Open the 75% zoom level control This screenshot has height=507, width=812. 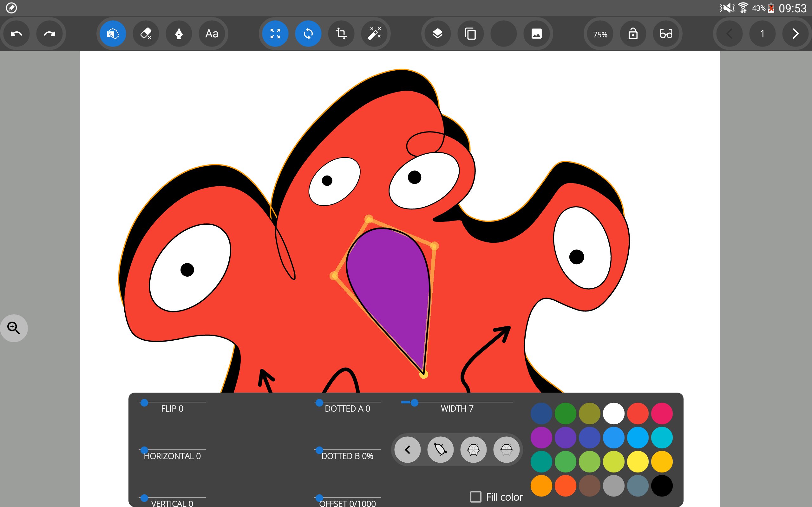pyautogui.click(x=600, y=34)
